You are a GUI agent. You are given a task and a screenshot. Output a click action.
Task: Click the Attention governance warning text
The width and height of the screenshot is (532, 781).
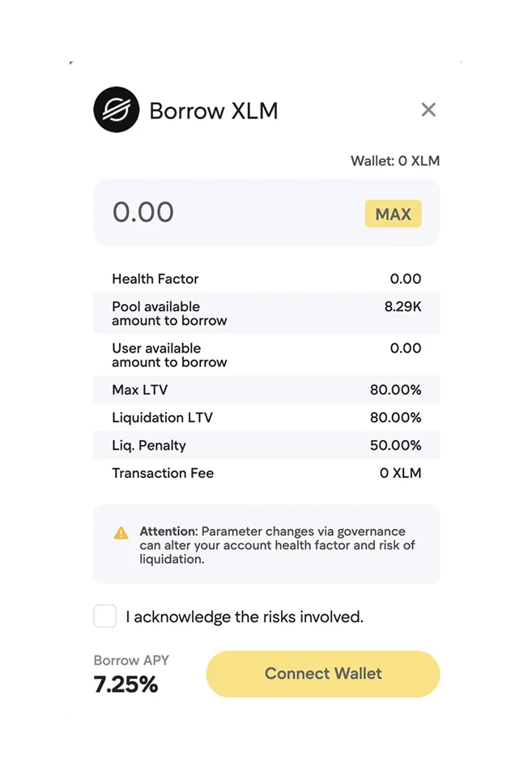[x=277, y=545]
